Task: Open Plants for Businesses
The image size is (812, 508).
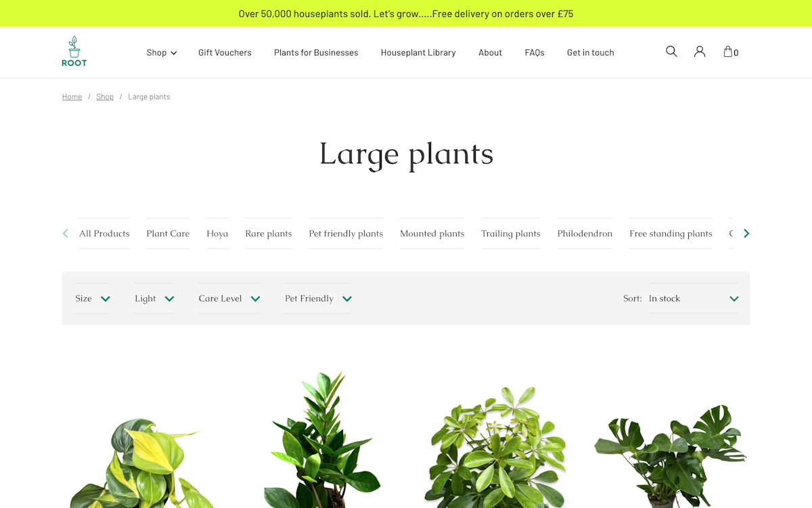Action: point(316,52)
